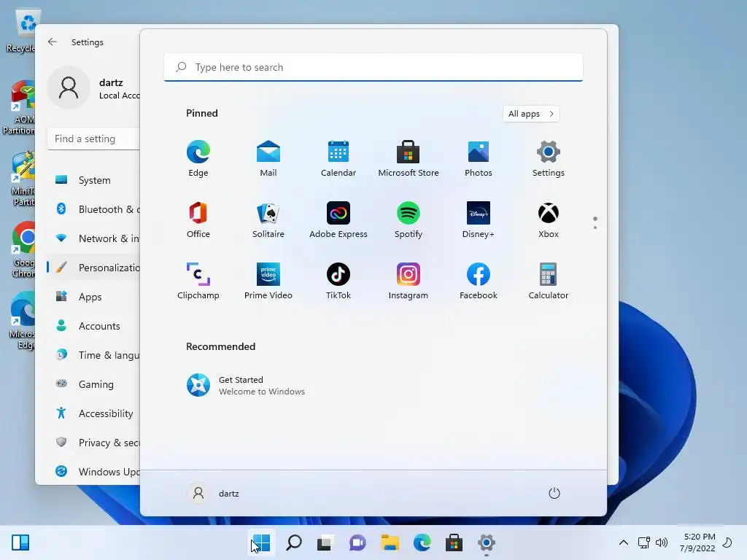The width and height of the screenshot is (747, 560).
Task: Select Personalization in Settings sidebar
Action: click(94, 268)
